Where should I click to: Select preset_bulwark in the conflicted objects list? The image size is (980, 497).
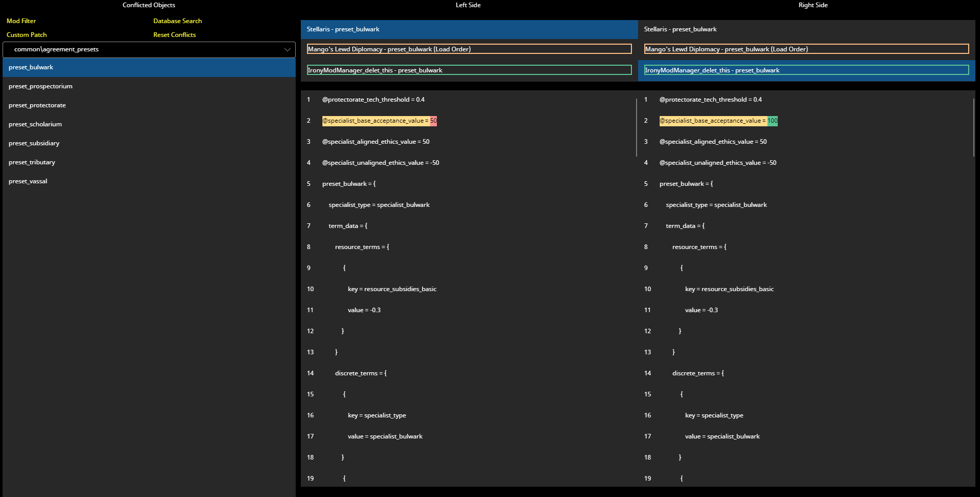pyautogui.click(x=149, y=67)
